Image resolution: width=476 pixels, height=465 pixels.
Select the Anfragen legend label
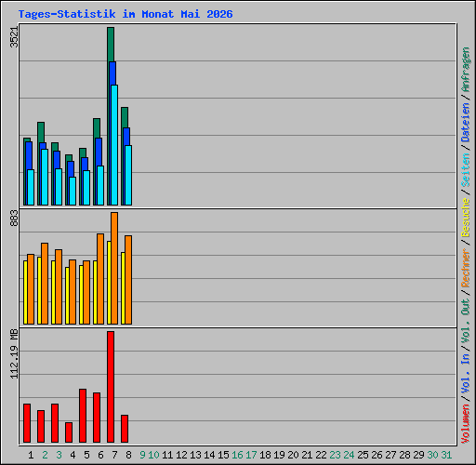point(465,70)
